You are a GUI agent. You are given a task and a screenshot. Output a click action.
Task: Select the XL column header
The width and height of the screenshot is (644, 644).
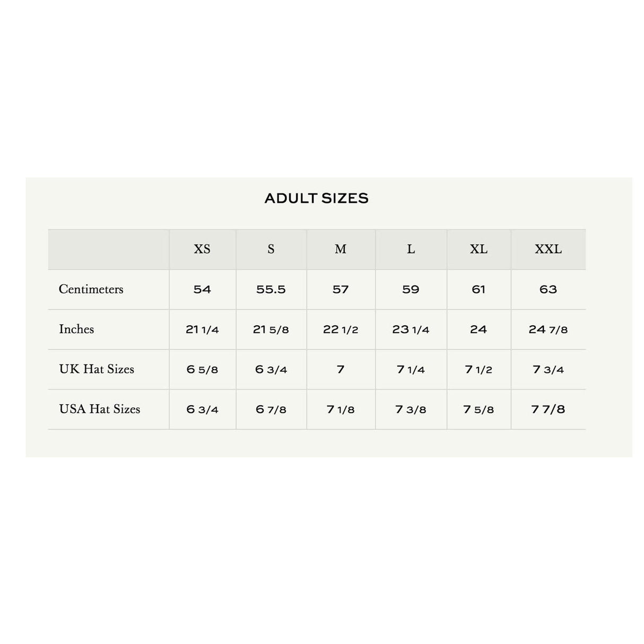478,249
